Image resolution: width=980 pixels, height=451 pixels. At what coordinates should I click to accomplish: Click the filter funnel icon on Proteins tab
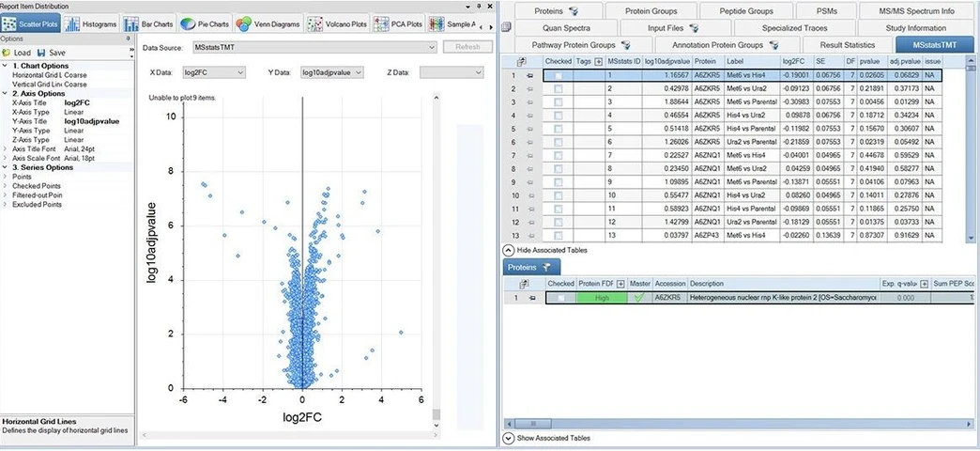coord(574,11)
